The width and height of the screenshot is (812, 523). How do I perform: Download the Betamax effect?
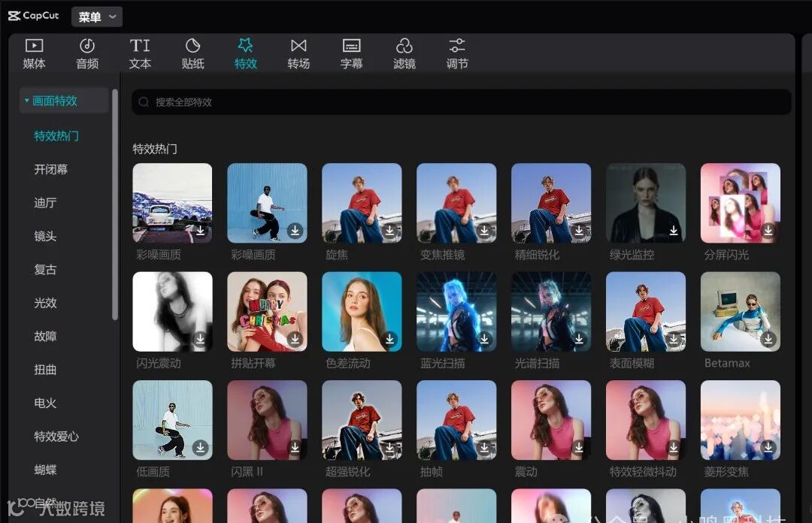pyautogui.click(x=768, y=339)
